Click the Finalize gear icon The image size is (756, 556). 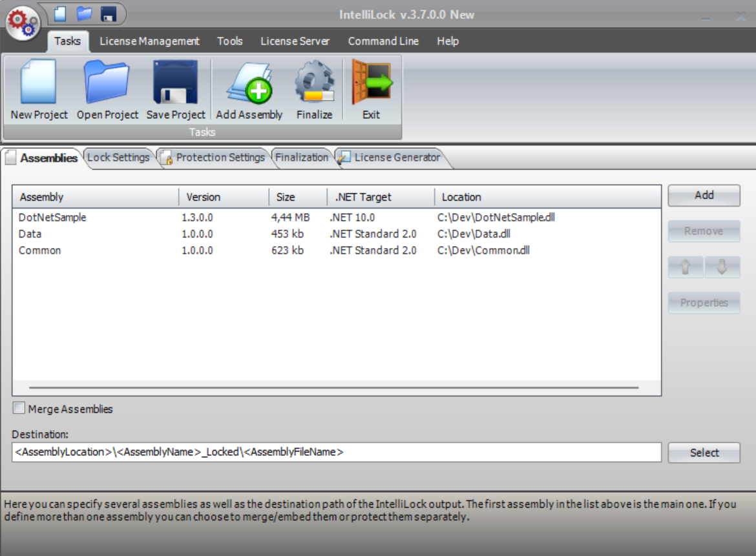(x=315, y=81)
